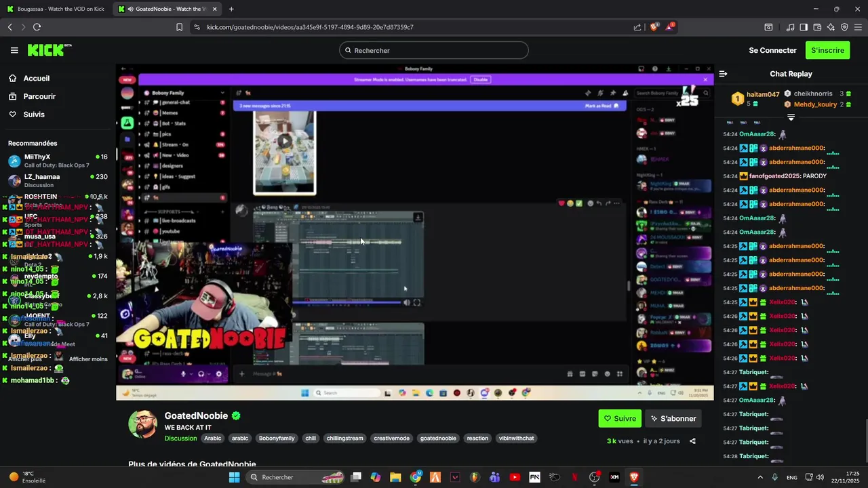Share the video via share icon
The width and height of the screenshot is (868, 488).
coord(692,441)
